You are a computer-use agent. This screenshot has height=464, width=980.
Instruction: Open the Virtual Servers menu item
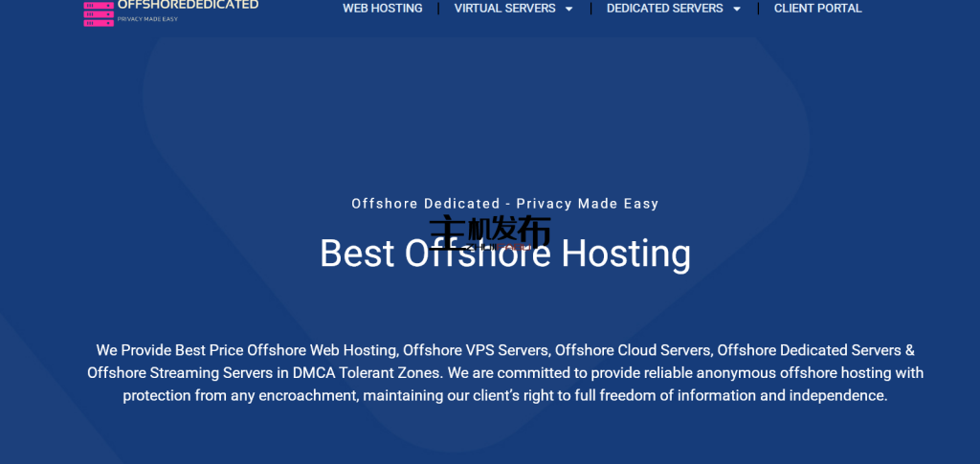(504, 9)
